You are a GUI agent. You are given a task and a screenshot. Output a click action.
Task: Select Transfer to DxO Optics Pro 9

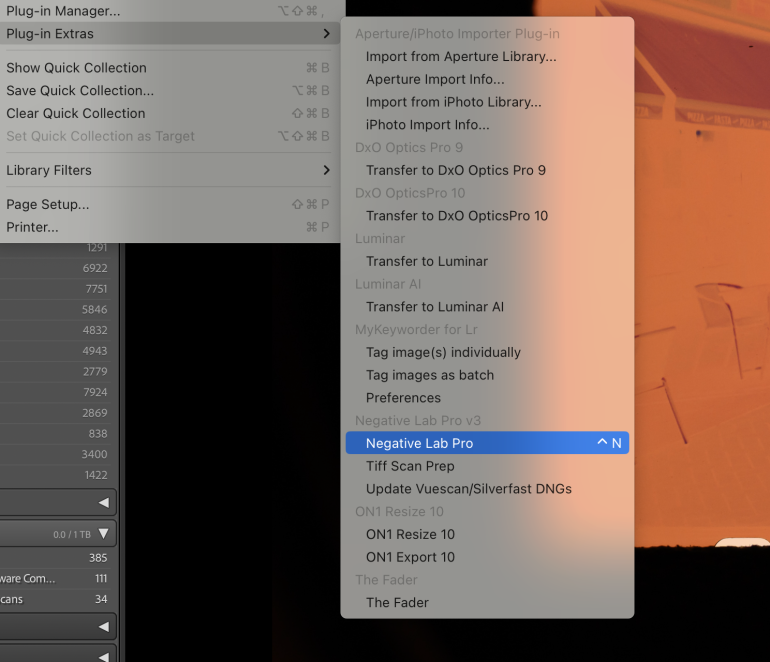(487, 170)
